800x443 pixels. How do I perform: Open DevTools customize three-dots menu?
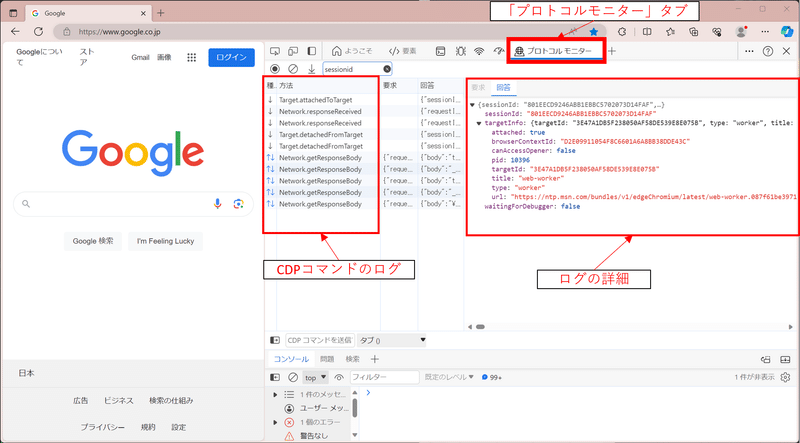point(749,51)
